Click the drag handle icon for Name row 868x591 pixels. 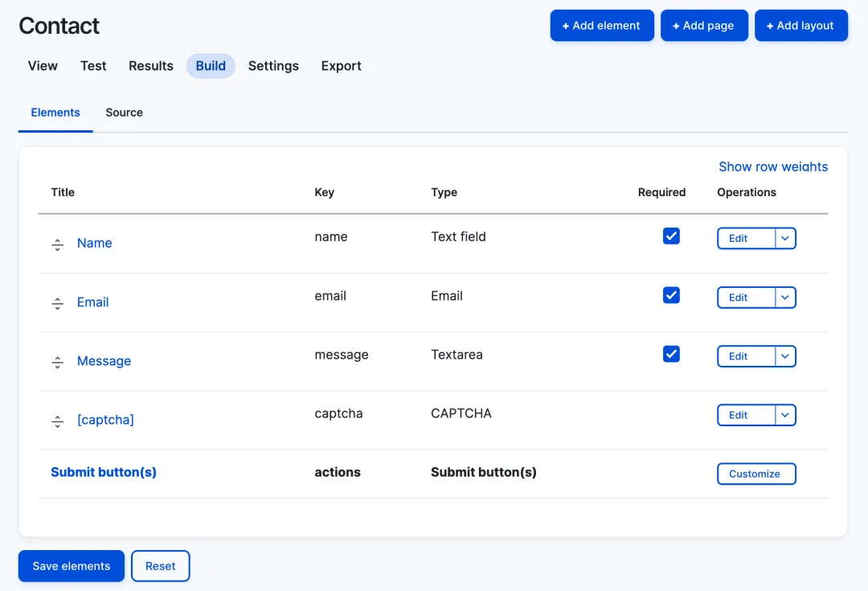pyautogui.click(x=58, y=244)
